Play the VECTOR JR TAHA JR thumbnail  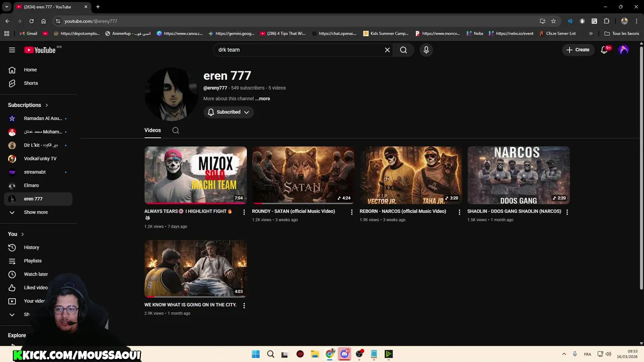(411, 175)
